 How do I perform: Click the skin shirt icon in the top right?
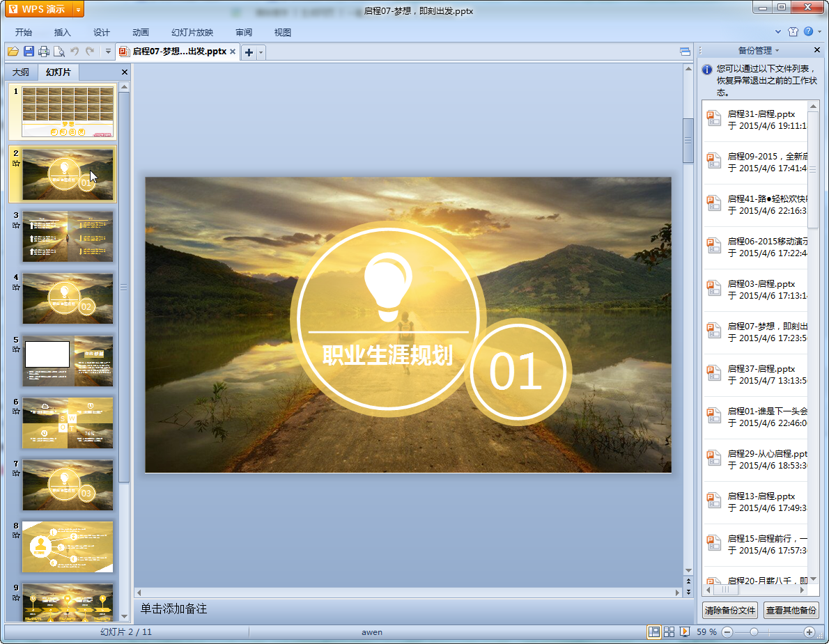793,31
